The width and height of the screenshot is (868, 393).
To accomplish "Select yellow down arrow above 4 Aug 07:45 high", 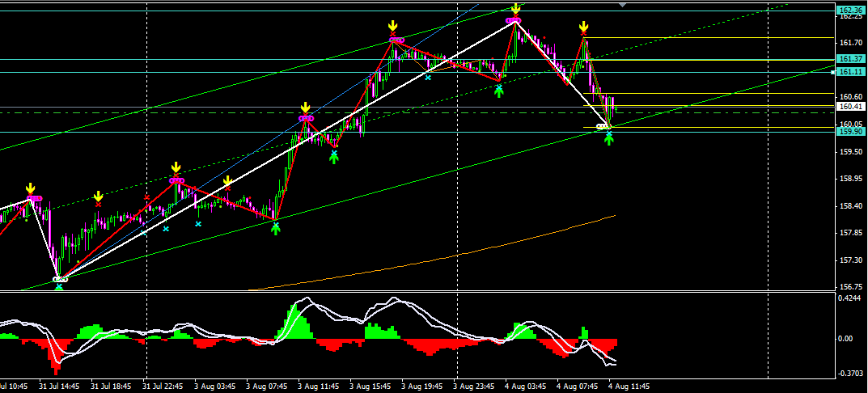I will [583, 27].
